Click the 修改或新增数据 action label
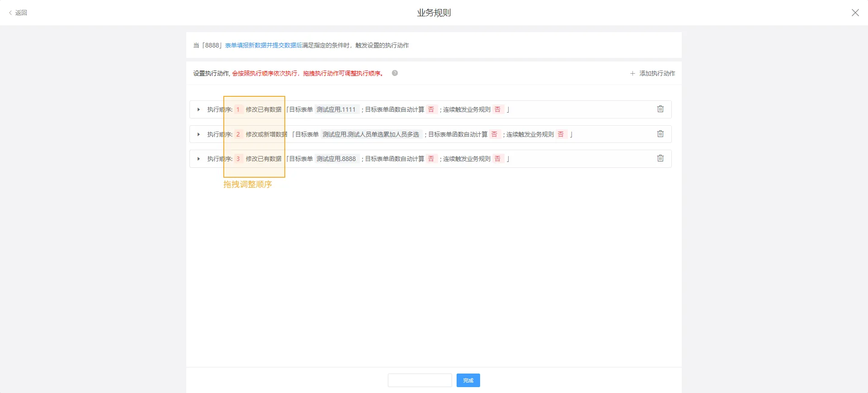The width and height of the screenshot is (868, 393). tap(266, 134)
